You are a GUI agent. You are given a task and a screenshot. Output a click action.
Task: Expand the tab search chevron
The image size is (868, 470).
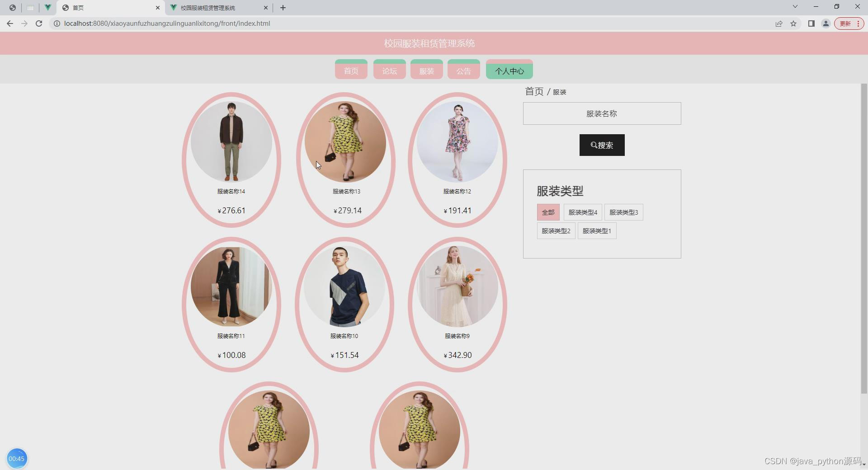(x=795, y=6)
